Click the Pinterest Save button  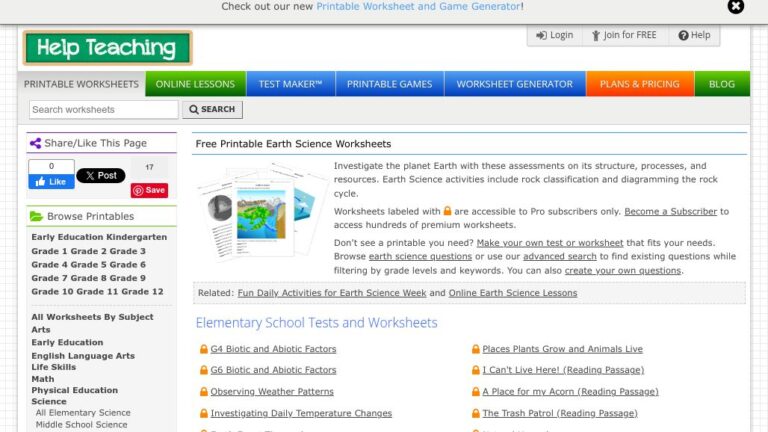(149, 191)
